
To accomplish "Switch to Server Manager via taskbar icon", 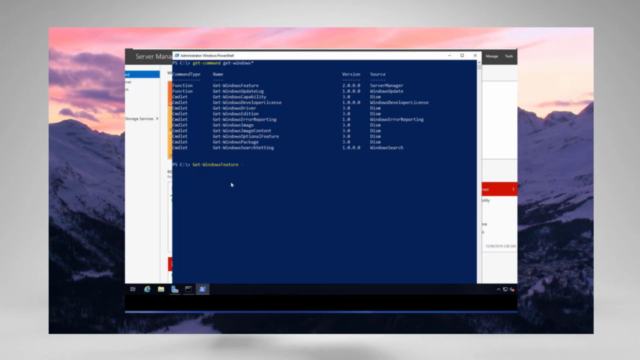I will (175, 289).
